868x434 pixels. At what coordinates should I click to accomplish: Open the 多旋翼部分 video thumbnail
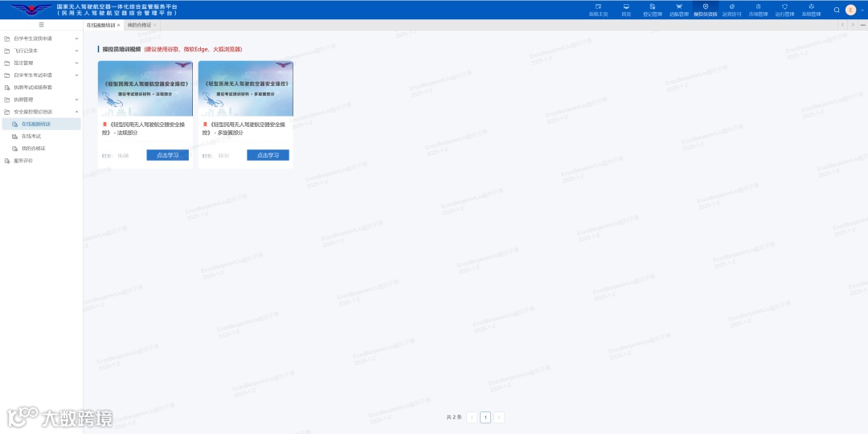pos(246,88)
